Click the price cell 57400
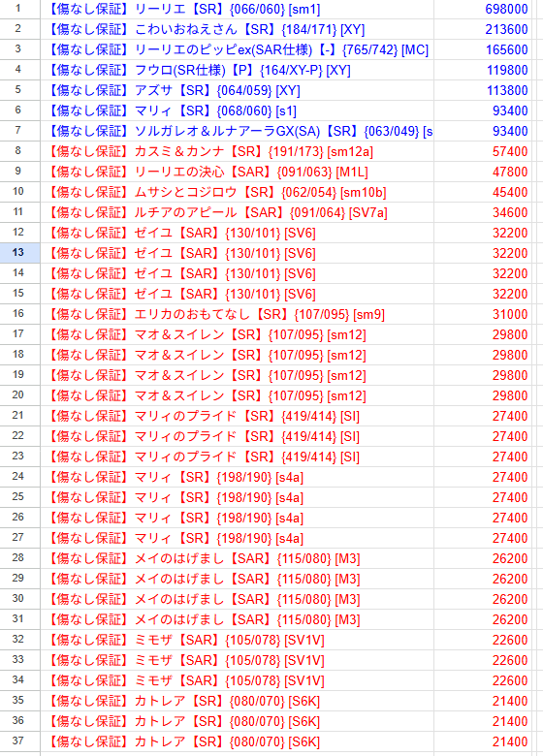 (x=482, y=151)
